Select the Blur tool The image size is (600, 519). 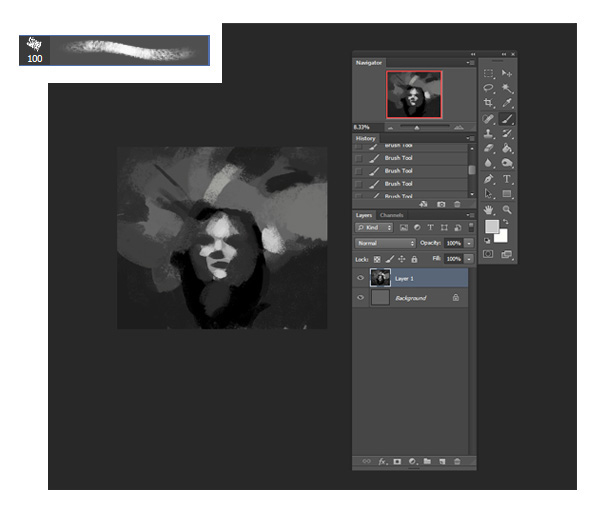coord(488,163)
